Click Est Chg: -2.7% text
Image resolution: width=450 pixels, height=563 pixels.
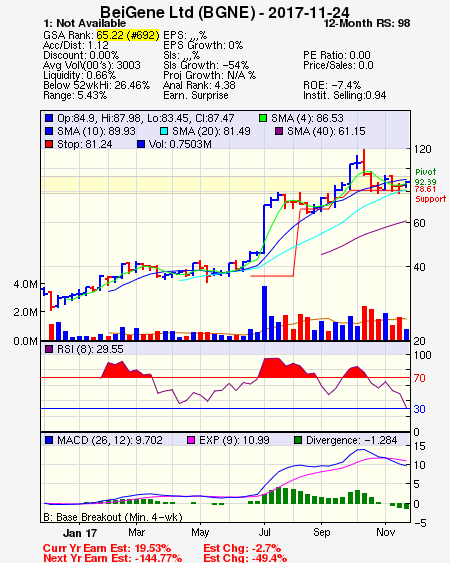coord(242,548)
